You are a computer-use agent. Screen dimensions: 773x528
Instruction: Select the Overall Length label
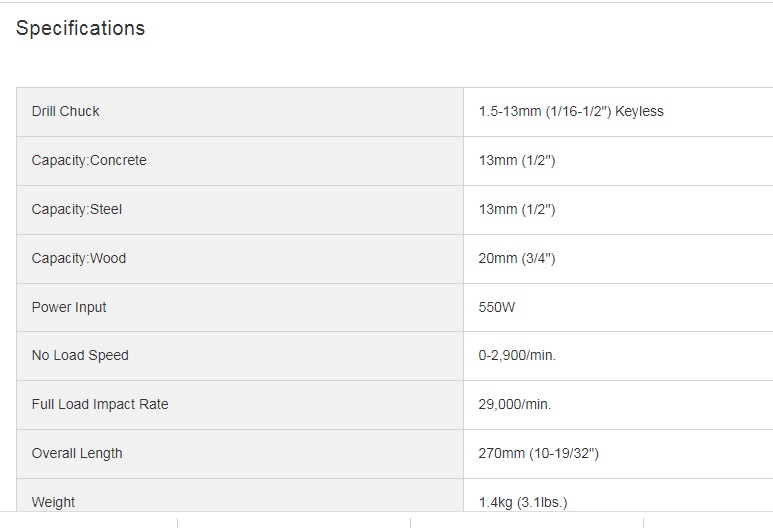click(x=77, y=454)
